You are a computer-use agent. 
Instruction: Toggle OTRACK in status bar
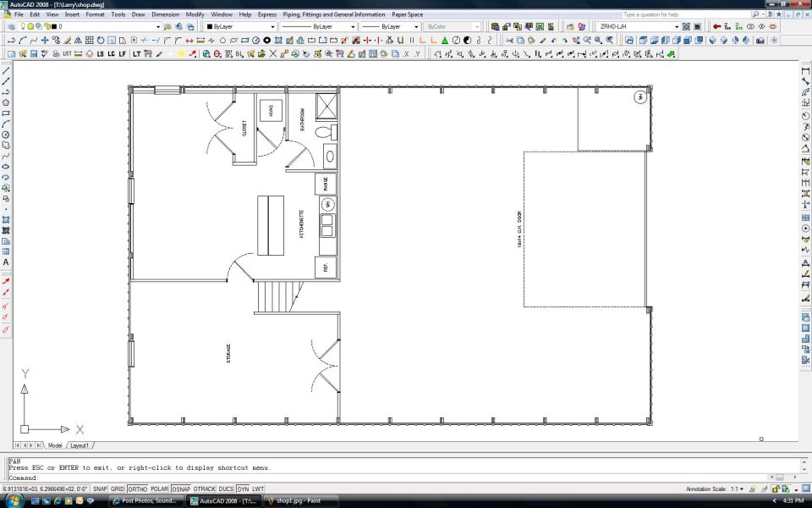click(x=204, y=489)
